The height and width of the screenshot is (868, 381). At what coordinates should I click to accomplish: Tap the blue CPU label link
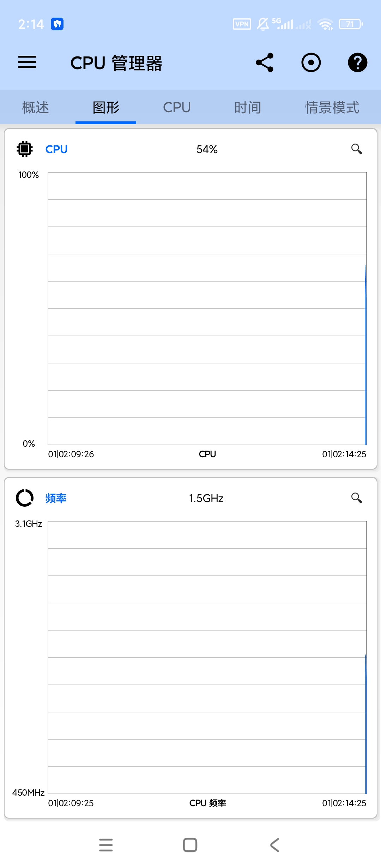(x=56, y=149)
